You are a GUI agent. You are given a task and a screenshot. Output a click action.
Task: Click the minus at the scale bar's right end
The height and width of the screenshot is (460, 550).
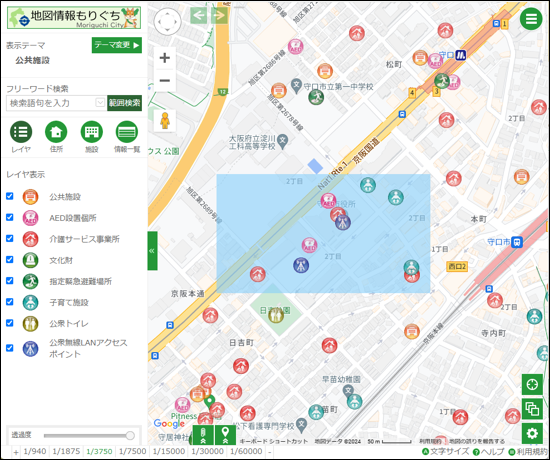click(269, 452)
